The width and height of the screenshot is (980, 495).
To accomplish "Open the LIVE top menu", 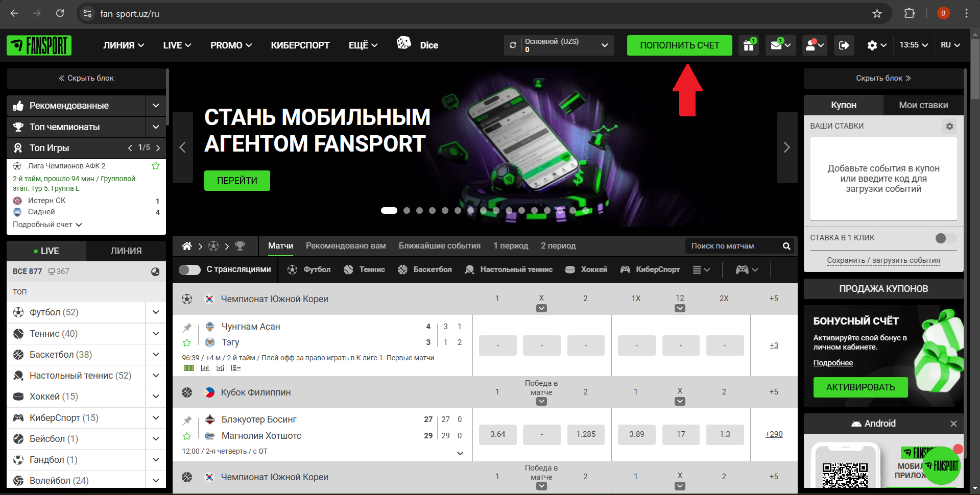I will point(177,45).
